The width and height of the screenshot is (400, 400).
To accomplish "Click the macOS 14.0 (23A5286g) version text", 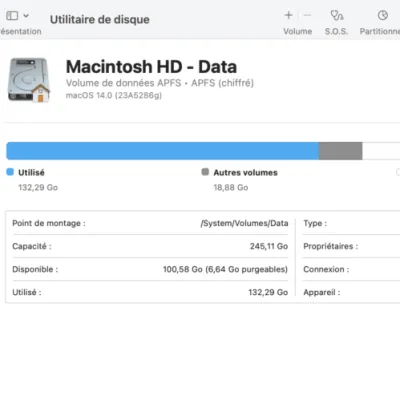I will tap(114, 96).
